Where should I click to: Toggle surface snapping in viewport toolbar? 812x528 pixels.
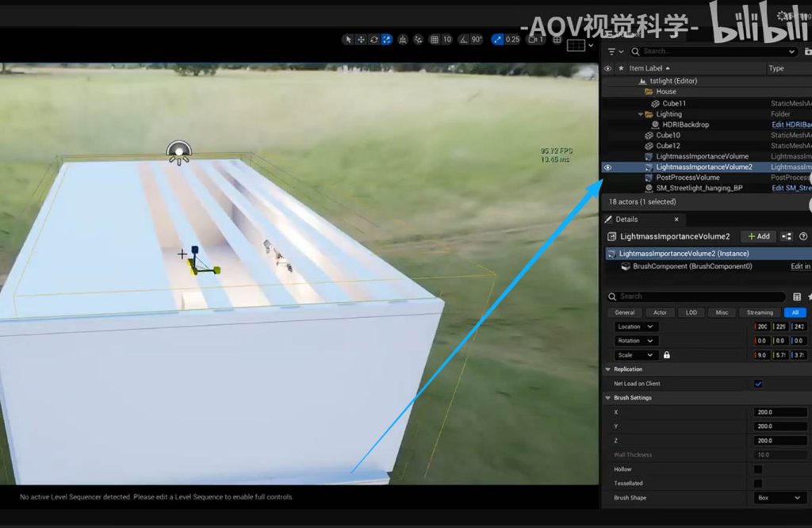418,40
